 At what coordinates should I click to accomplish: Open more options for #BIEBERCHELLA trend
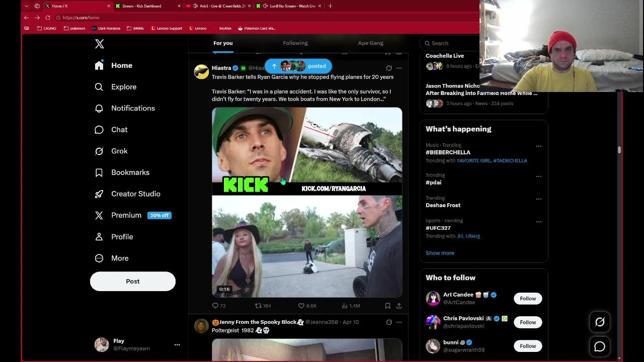coord(538,146)
